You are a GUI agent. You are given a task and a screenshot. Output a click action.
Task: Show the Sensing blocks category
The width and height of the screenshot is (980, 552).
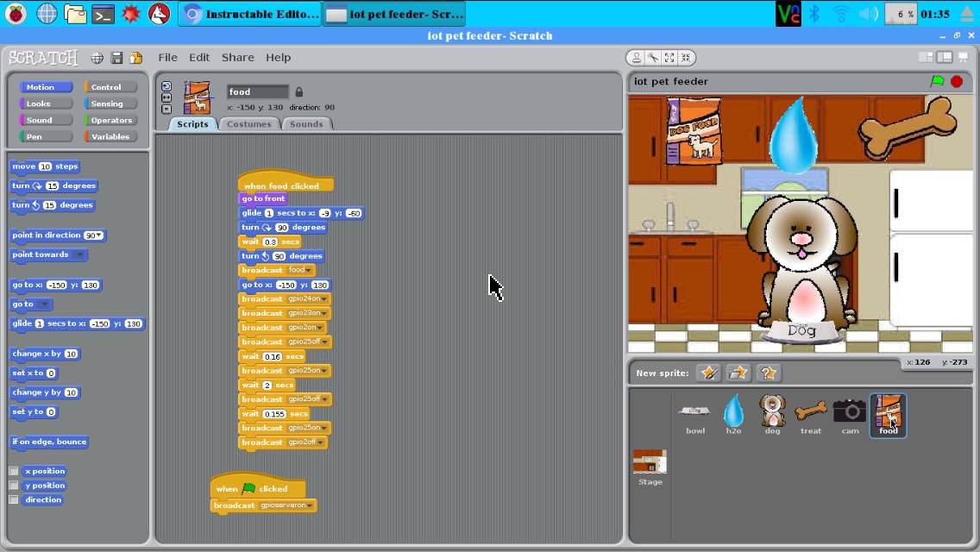[110, 103]
